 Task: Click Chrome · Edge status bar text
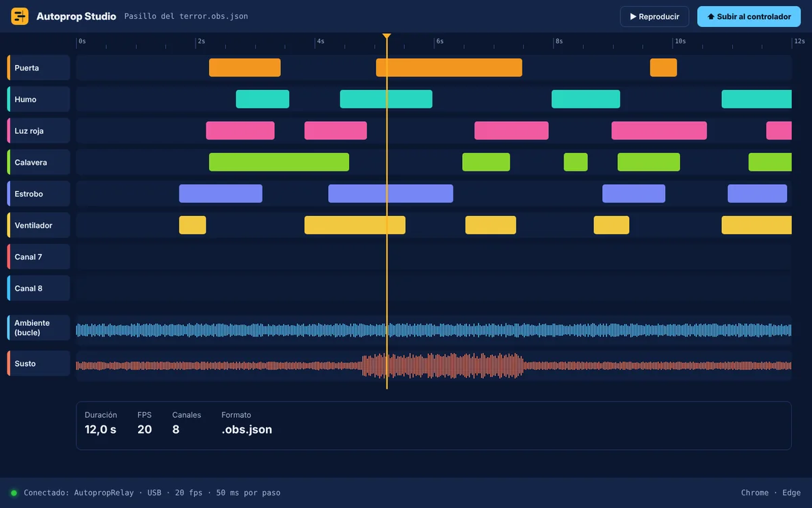pos(771,493)
